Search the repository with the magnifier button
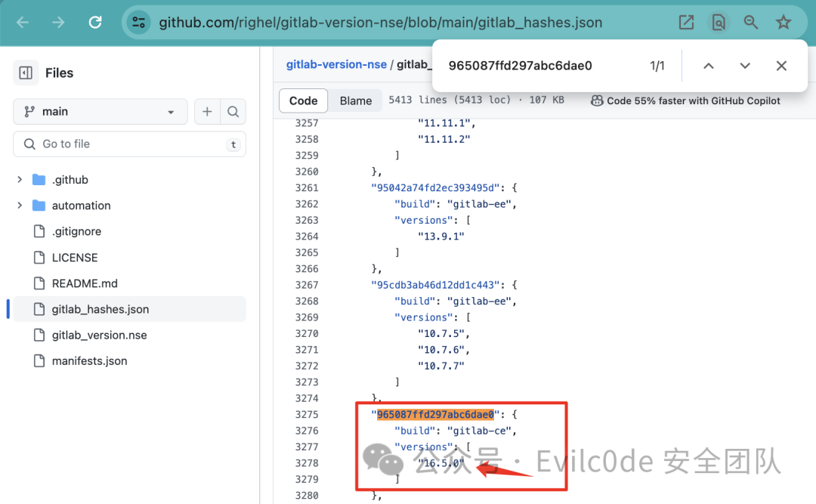Screen dimensions: 816x504 pyautogui.click(x=233, y=111)
